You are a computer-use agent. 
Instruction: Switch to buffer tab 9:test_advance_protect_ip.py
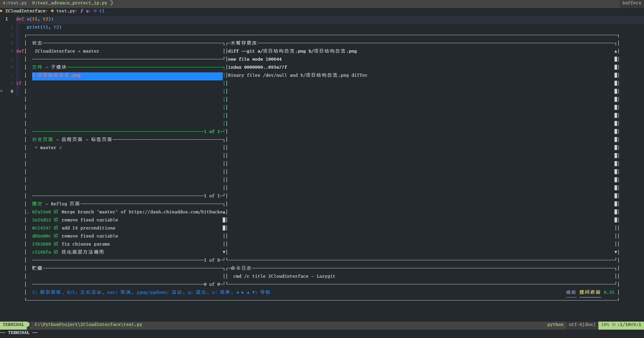[70, 3]
